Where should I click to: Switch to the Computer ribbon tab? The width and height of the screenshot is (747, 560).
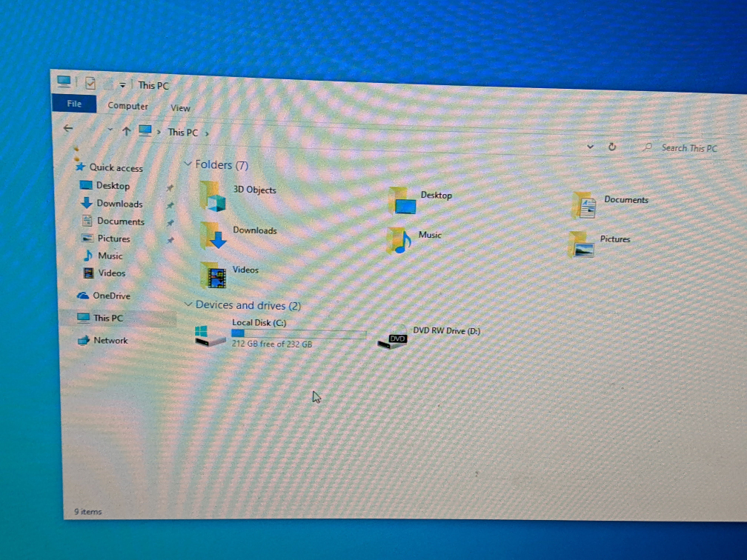[x=127, y=106]
